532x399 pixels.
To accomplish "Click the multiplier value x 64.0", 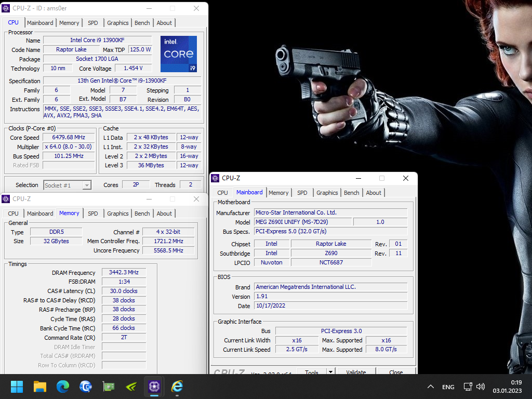I will (x=69, y=147).
